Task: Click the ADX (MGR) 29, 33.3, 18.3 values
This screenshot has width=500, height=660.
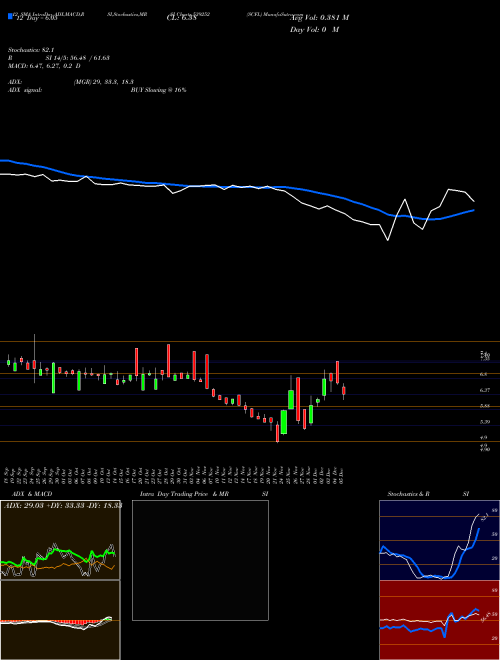Action: [x=104, y=82]
